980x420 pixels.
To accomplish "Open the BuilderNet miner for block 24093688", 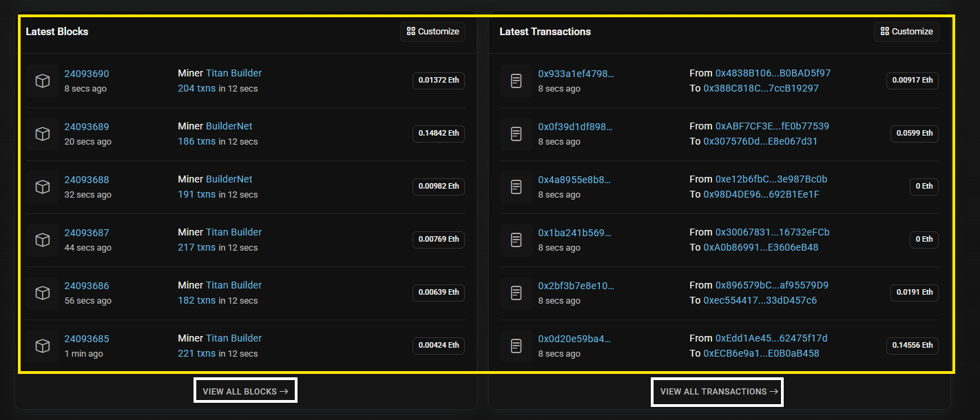I will point(229,178).
